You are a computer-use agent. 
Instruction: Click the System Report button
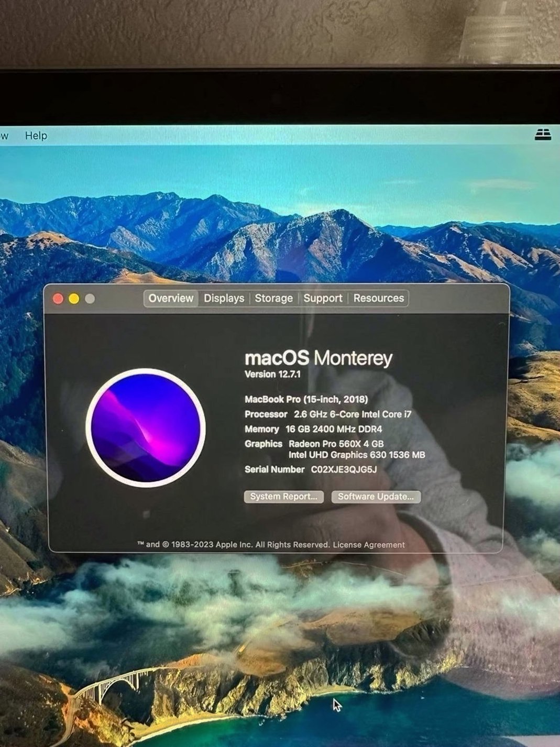[x=283, y=497]
